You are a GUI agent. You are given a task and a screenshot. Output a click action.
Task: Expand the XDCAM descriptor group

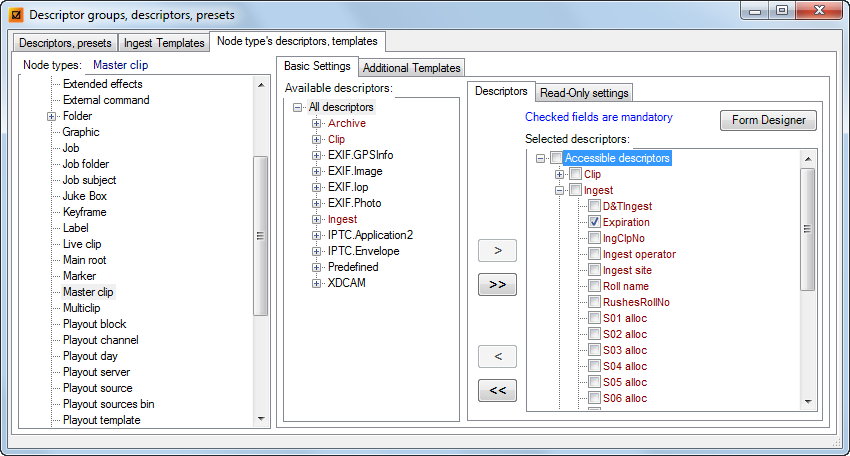click(x=317, y=283)
